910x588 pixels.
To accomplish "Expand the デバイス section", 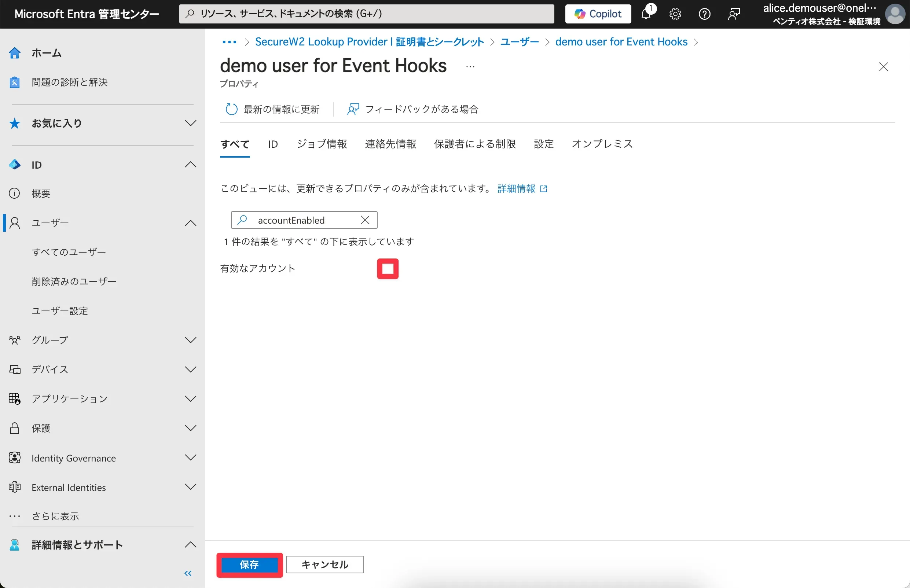I will click(190, 369).
